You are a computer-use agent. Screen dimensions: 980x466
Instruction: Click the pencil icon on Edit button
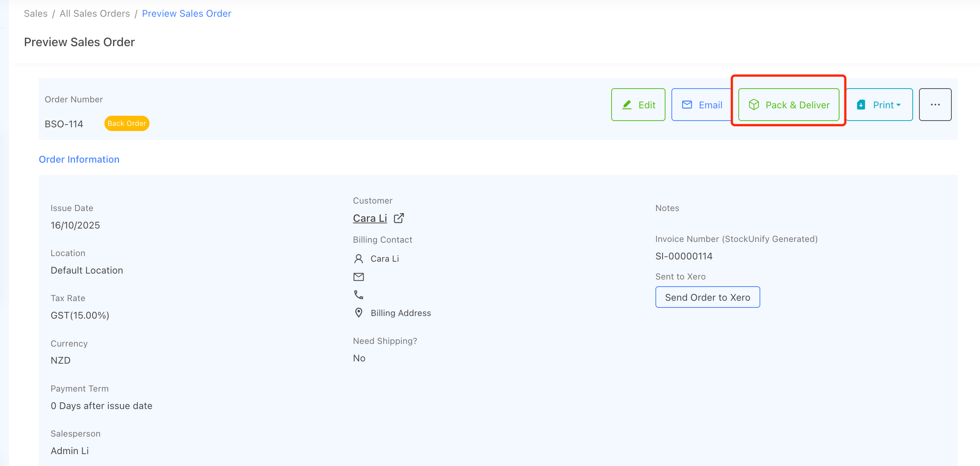(x=626, y=105)
